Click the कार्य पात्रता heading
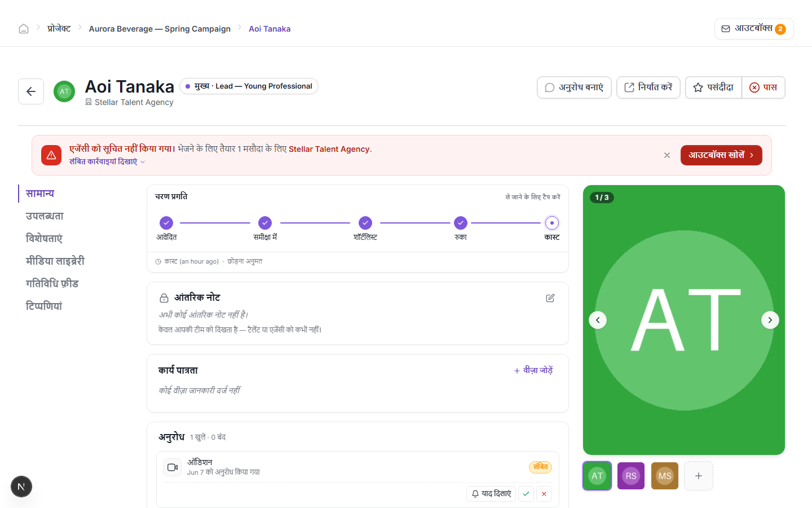This screenshot has height=508, width=812. pyautogui.click(x=178, y=370)
